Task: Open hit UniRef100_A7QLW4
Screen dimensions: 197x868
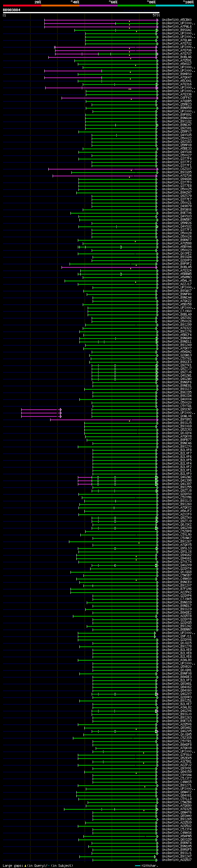Action: [176, 40]
